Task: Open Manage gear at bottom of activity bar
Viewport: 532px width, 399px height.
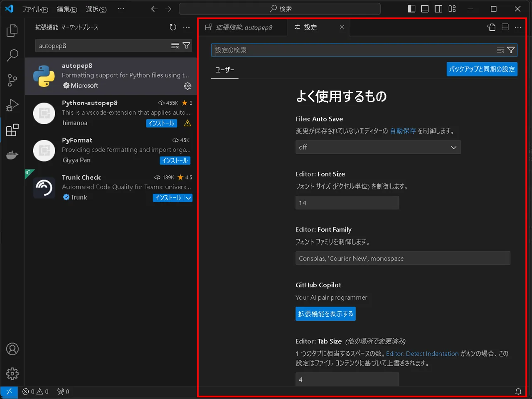Action: click(12, 374)
